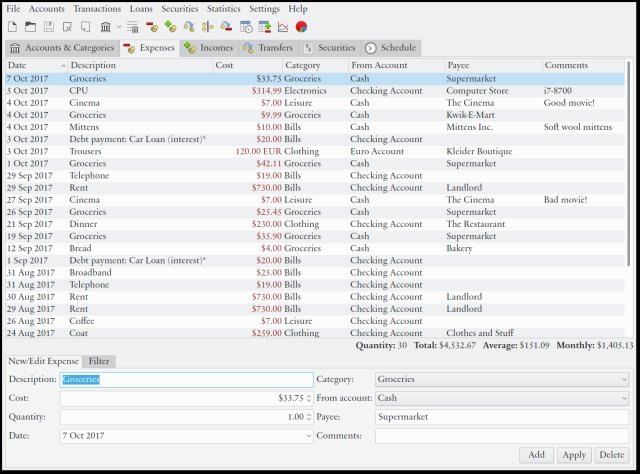Click the New Account bank toolbar icon
640x474 pixels.
tap(105, 26)
